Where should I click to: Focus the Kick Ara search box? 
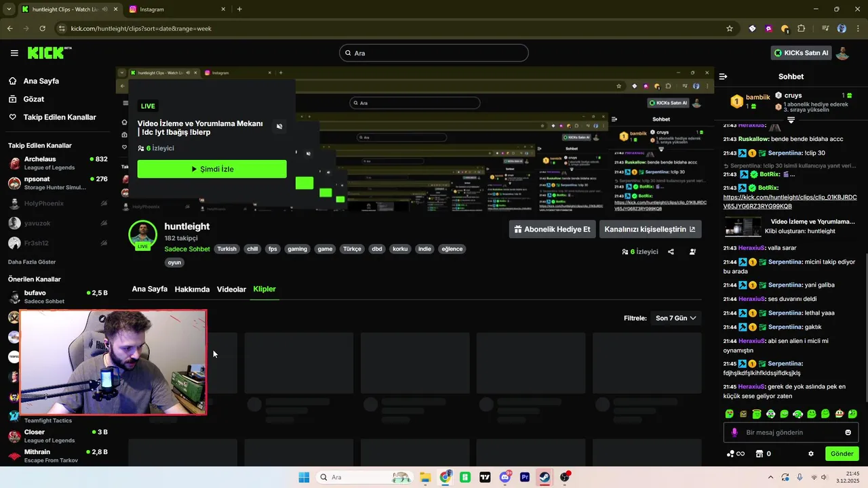[434, 53]
